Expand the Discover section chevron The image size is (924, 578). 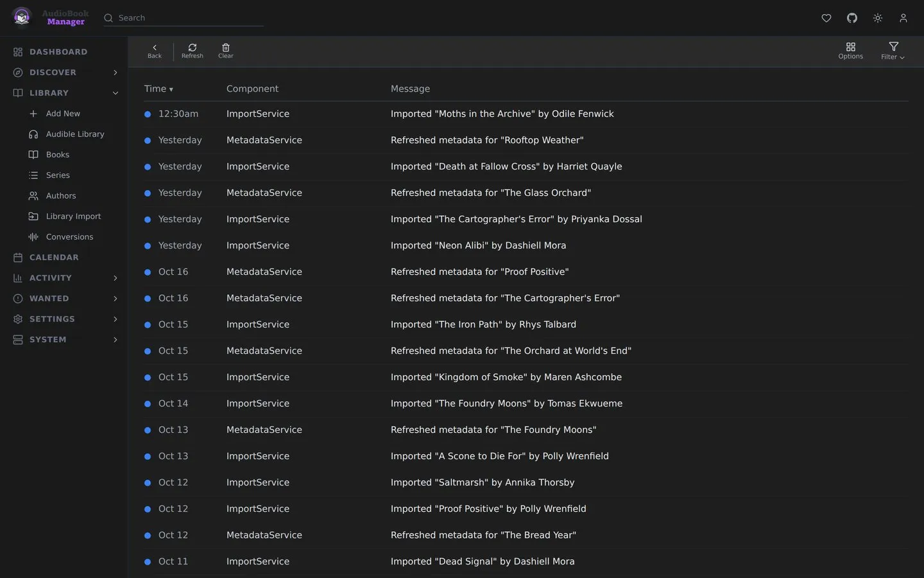(116, 73)
